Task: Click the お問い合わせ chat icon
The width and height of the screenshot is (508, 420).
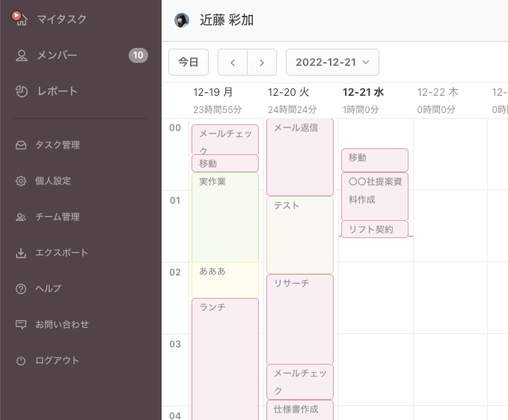Action: tap(21, 325)
